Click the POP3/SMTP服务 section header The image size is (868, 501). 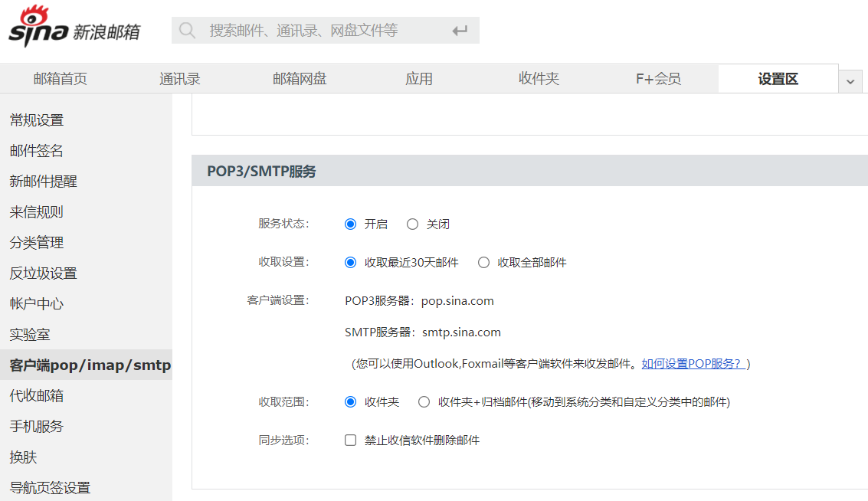[261, 172]
